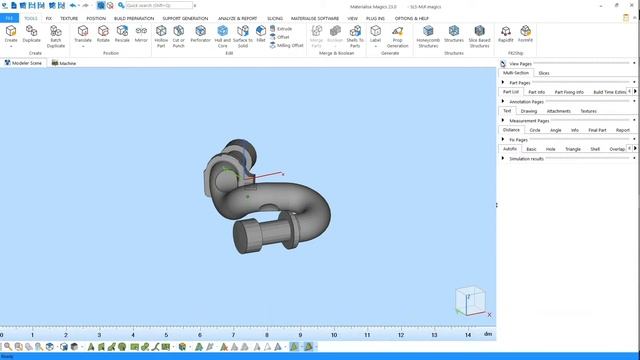
Task: Click the Undo arrow in quick toolbar
Action: (x=73, y=5)
